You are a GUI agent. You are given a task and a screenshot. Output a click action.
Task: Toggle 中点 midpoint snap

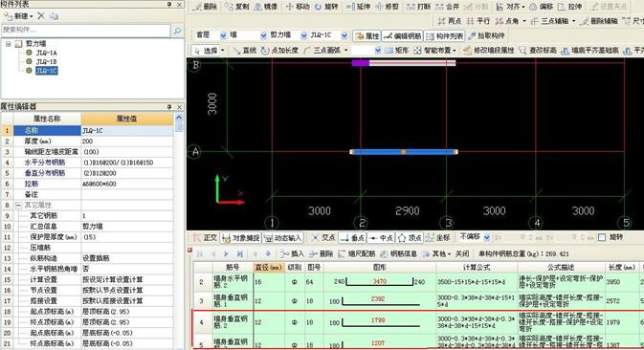coord(381,237)
